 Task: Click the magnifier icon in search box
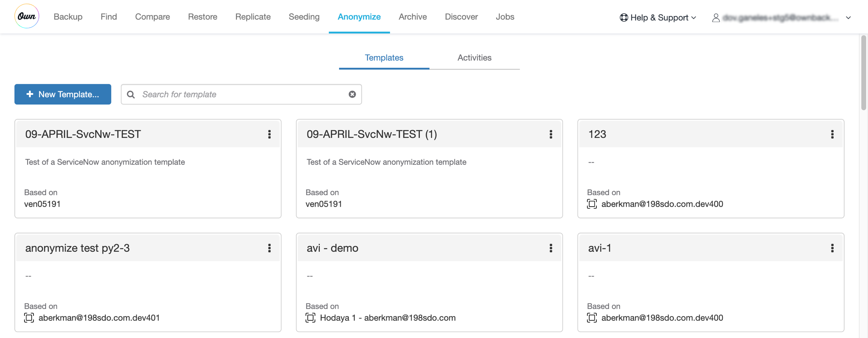pos(131,94)
